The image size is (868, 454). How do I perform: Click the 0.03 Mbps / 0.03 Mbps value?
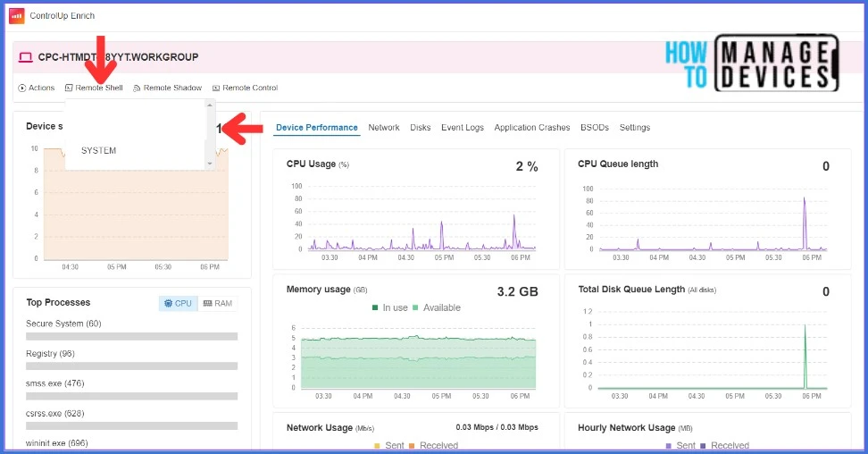click(497, 427)
